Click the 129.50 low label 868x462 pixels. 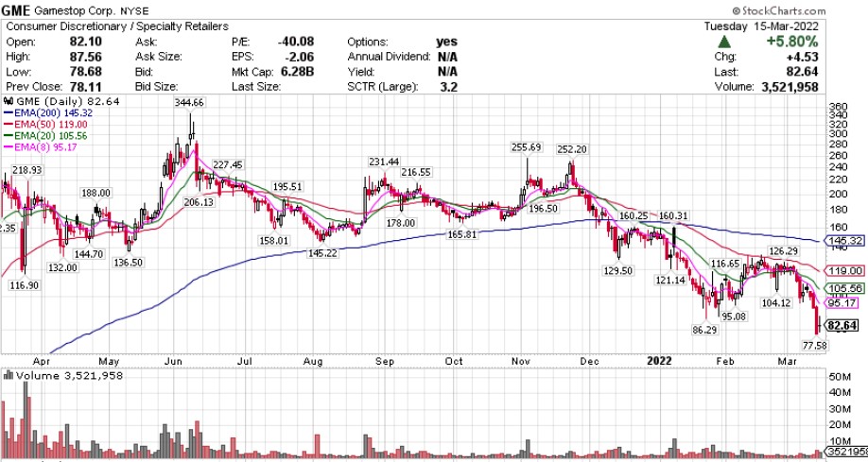coord(619,270)
